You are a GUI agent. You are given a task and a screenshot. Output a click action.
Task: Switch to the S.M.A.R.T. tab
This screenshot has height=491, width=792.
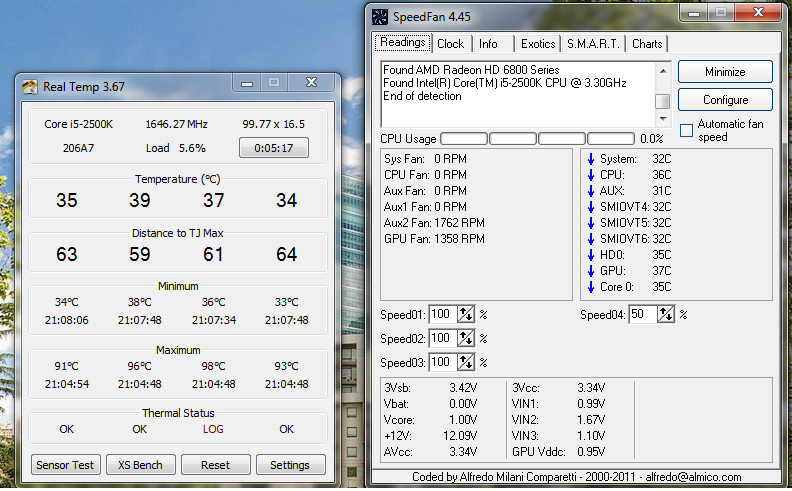tap(593, 44)
